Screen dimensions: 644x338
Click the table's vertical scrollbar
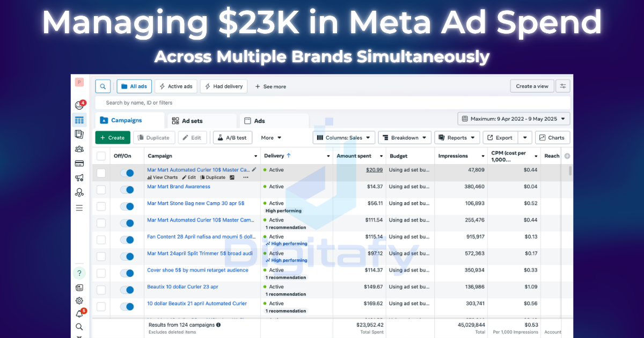coord(570,172)
